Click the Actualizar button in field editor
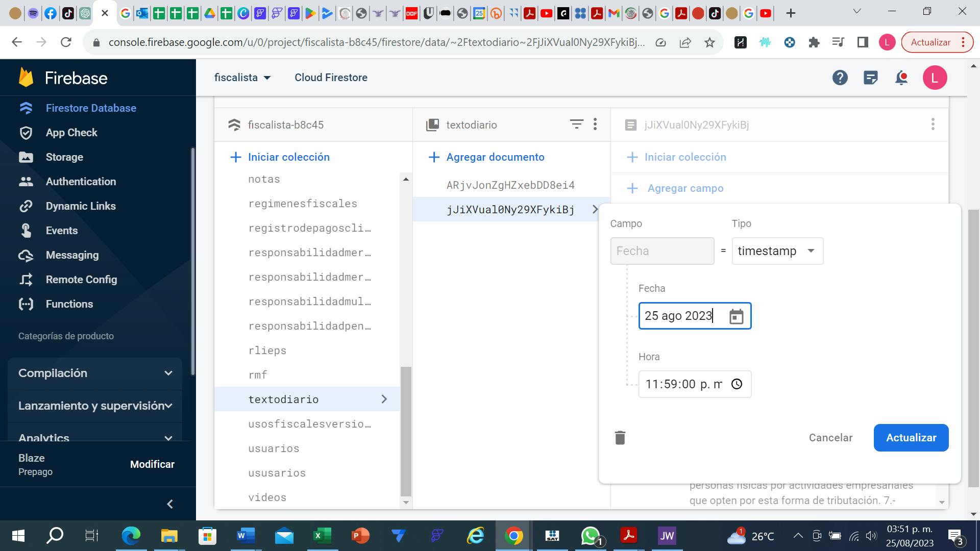The height and width of the screenshot is (551, 980). click(x=911, y=438)
